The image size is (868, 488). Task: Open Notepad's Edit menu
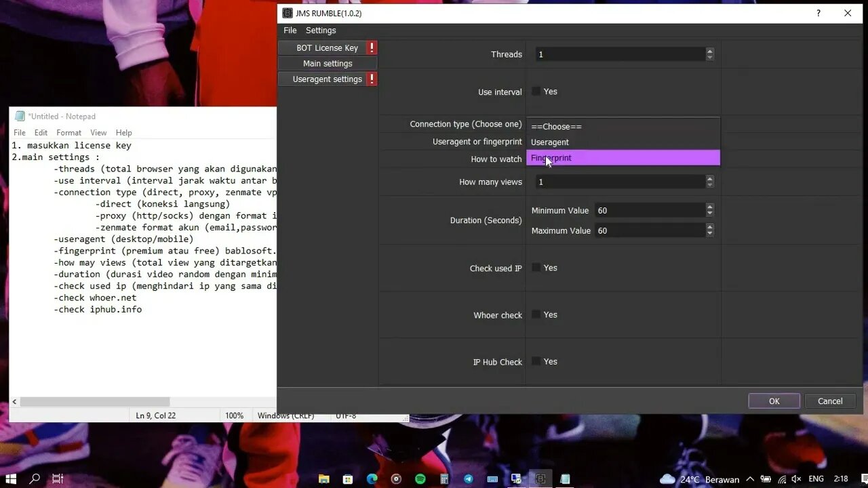pyautogui.click(x=41, y=133)
